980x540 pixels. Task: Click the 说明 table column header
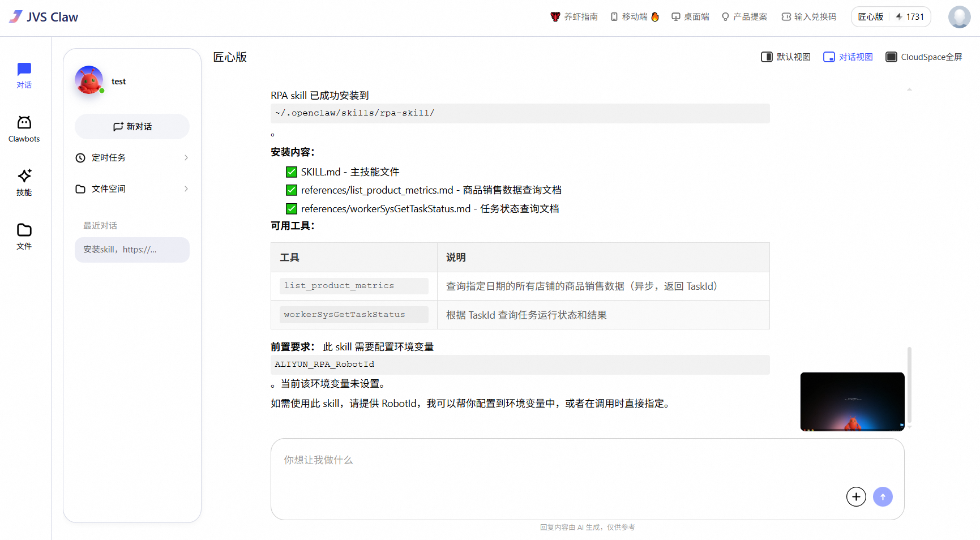(x=604, y=258)
